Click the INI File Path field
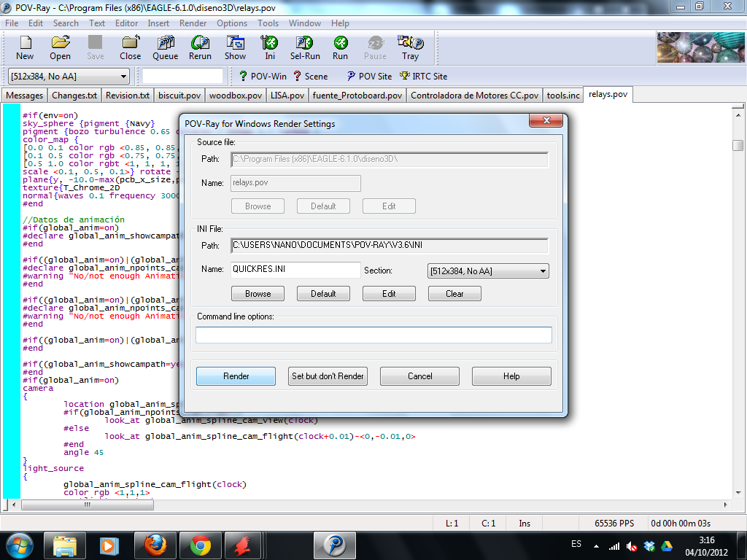This screenshot has width=747, height=560. (x=390, y=245)
